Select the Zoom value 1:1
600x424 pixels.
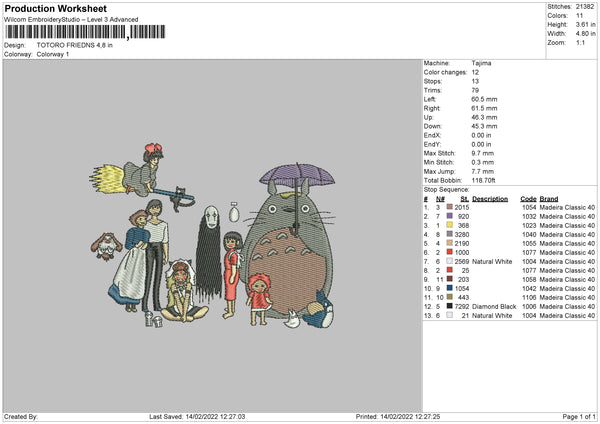point(580,42)
